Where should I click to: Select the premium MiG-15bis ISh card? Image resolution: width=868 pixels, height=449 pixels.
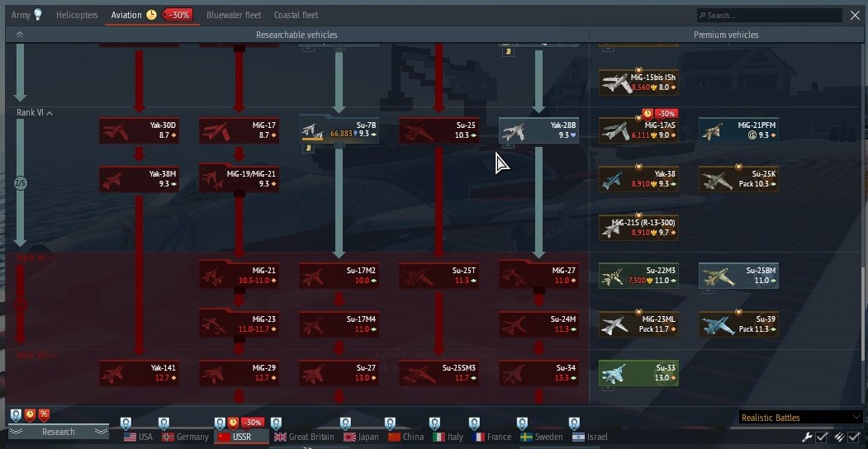click(638, 83)
